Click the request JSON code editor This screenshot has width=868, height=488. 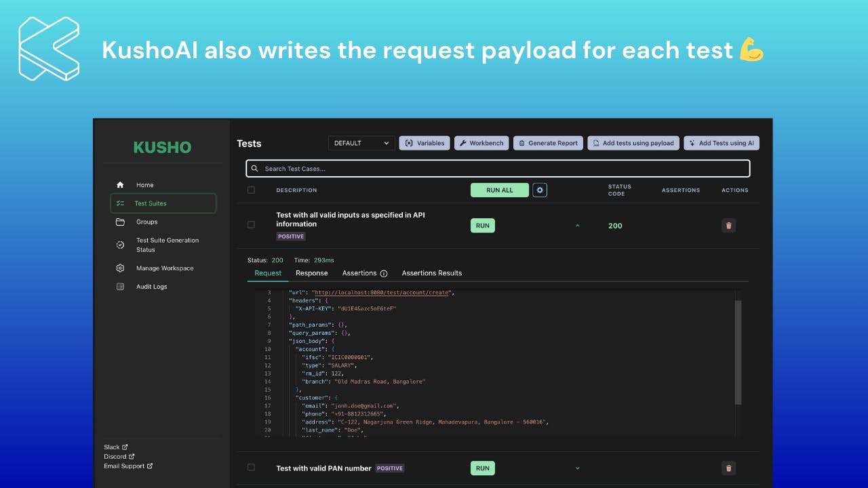coord(495,363)
